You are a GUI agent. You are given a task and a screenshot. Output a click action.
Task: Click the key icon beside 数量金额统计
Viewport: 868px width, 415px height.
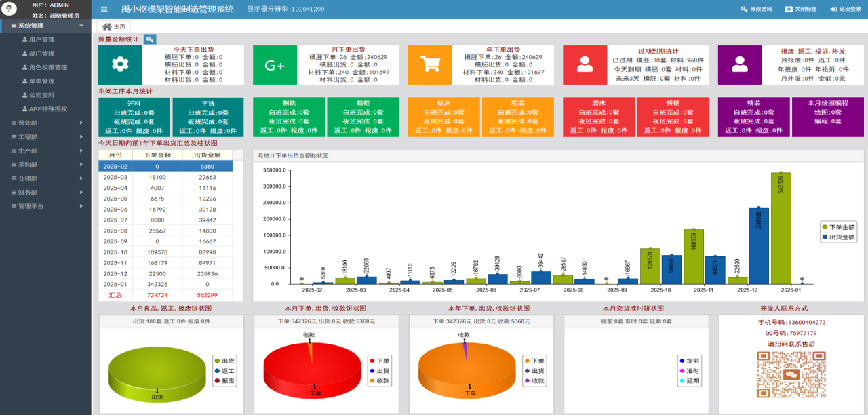tap(150, 39)
